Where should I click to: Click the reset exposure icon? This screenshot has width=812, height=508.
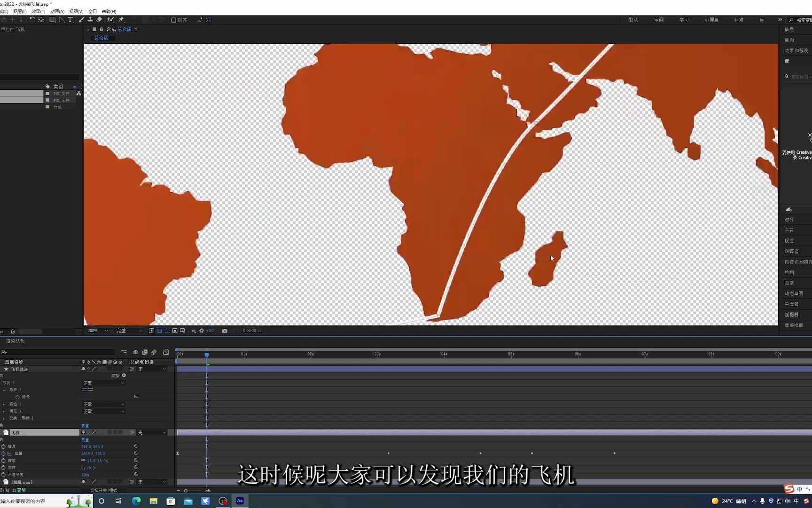[x=202, y=331]
